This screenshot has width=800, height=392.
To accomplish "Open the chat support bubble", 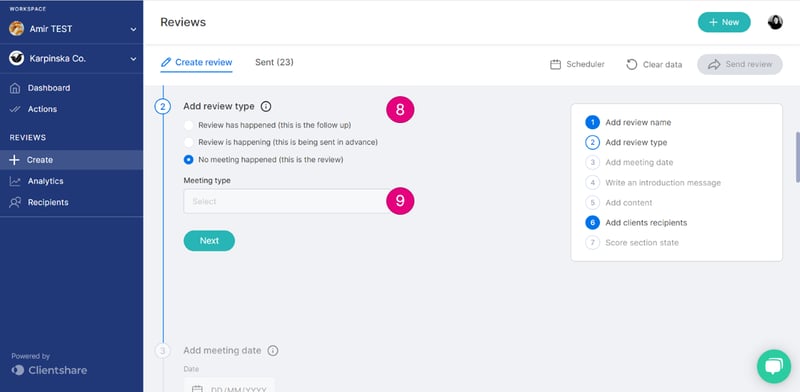I will (774, 366).
